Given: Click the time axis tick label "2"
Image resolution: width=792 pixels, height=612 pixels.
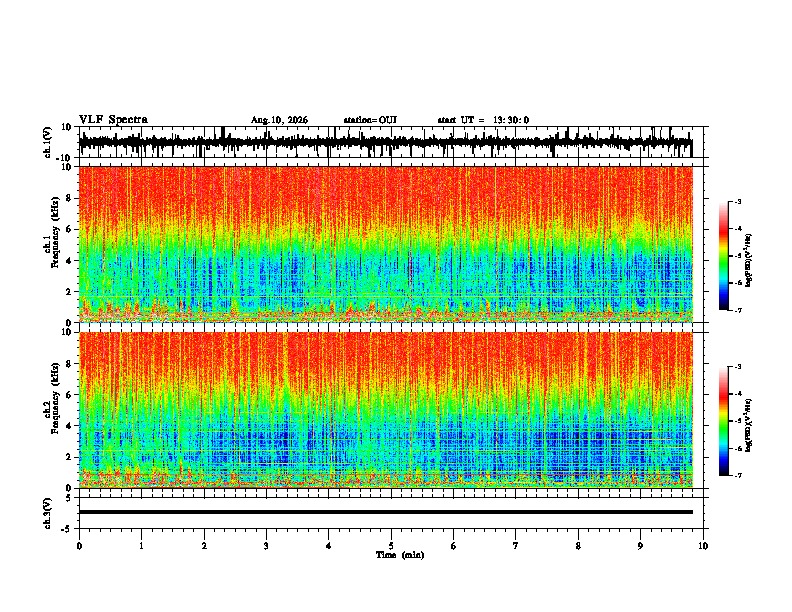Looking at the screenshot, I should coord(204,546).
